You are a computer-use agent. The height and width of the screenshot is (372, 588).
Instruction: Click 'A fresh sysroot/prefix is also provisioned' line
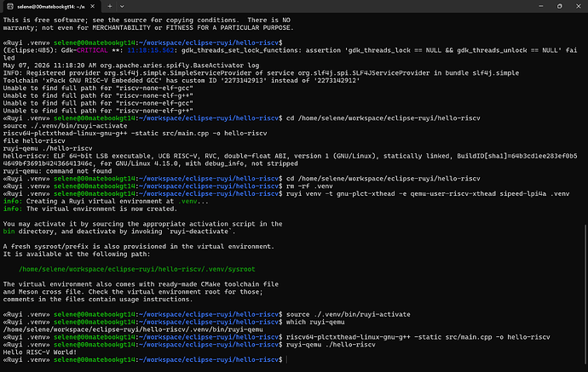pos(139,247)
